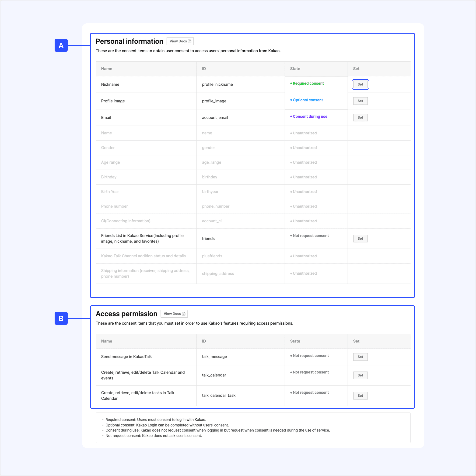Click the A annotation badge
The height and width of the screenshot is (476, 476).
pyautogui.click(x=61, y=45)
